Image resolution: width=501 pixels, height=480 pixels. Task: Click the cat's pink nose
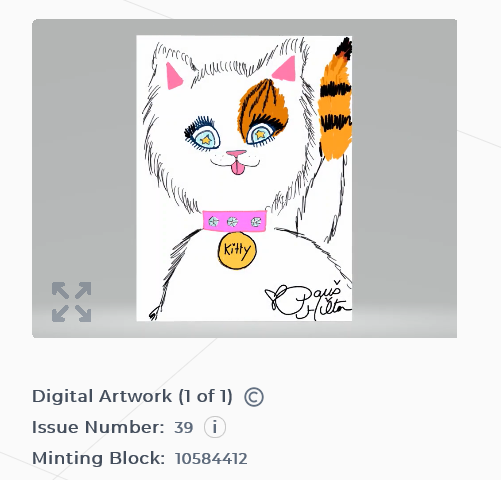pos(236,154)
